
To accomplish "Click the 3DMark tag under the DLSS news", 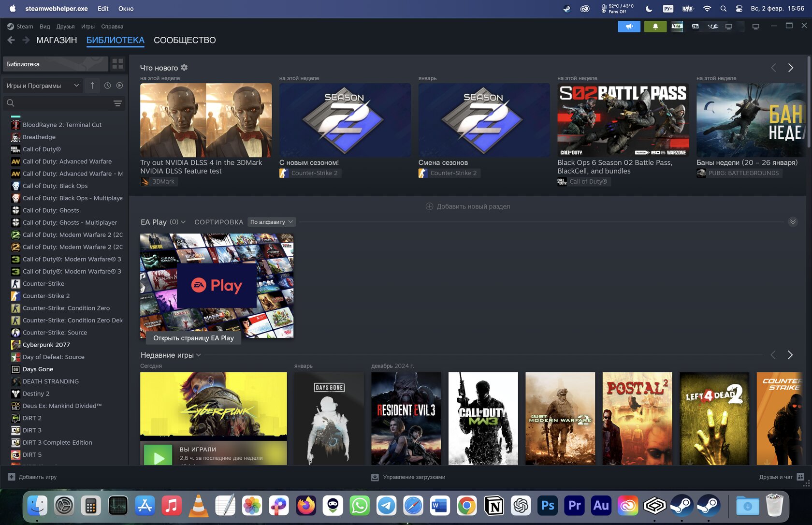I will point(158,181).
